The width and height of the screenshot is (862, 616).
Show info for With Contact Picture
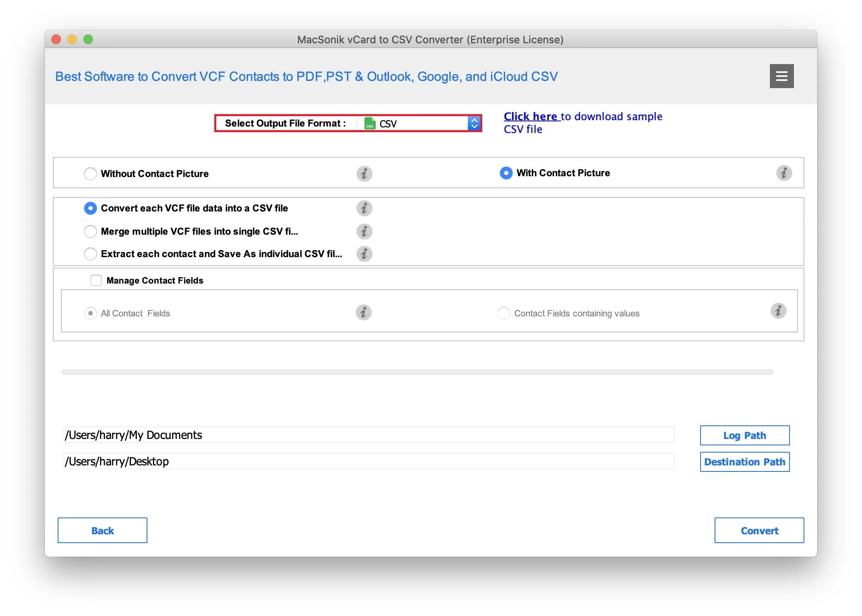[x=784, y=173]
